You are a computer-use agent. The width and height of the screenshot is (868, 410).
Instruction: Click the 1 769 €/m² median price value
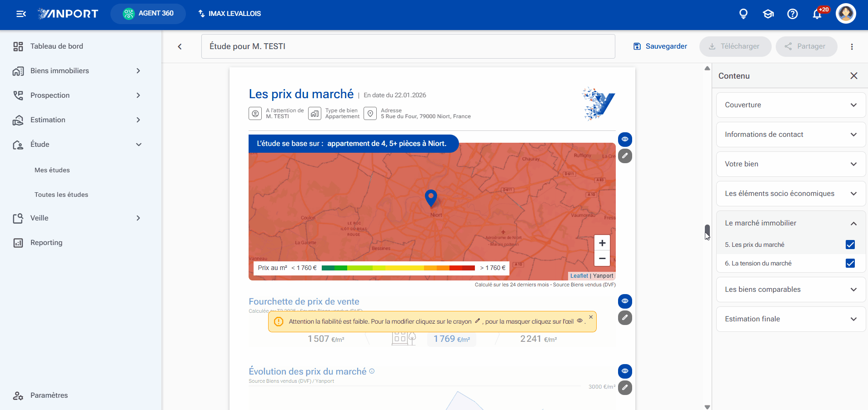pyautogui.click(x=452, y=339)
